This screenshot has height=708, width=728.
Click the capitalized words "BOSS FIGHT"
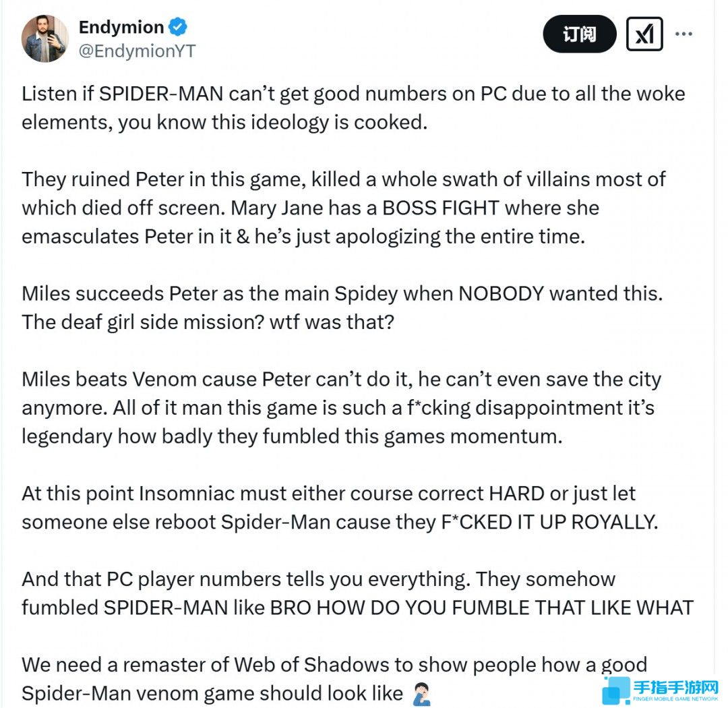point(440,208)
